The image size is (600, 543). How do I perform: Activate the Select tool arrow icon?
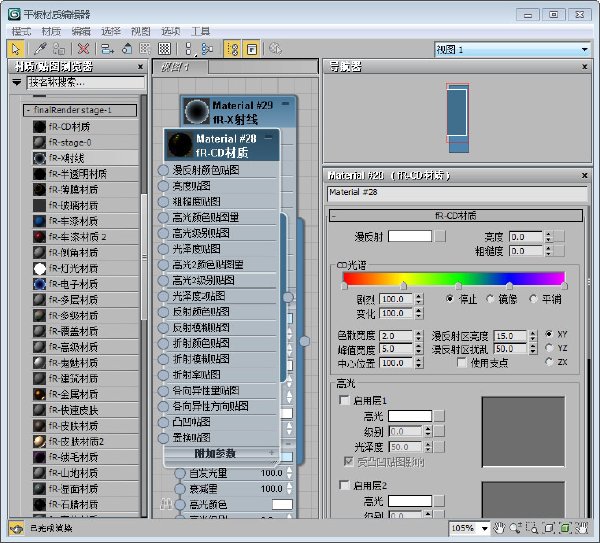pos(16,49)
